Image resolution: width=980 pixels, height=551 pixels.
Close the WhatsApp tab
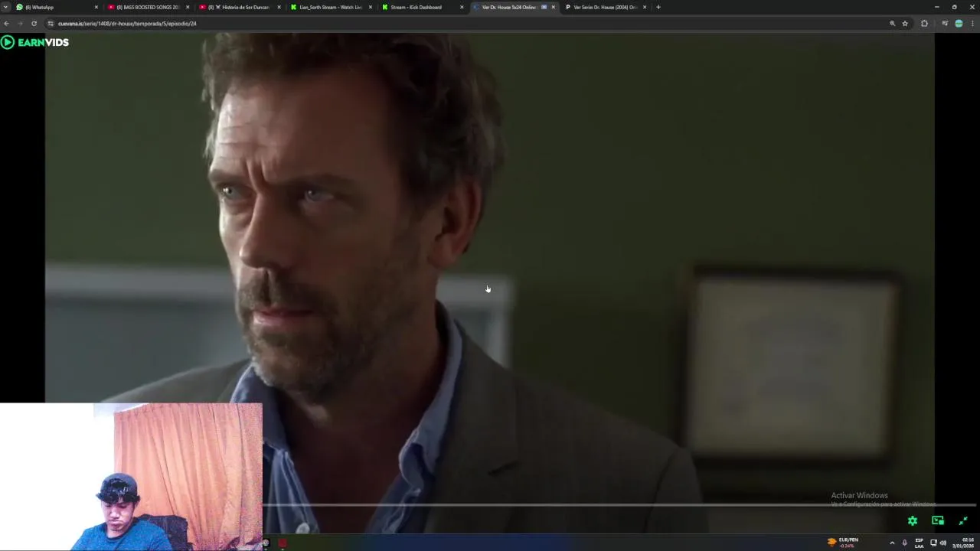click(x=96, y=7)
